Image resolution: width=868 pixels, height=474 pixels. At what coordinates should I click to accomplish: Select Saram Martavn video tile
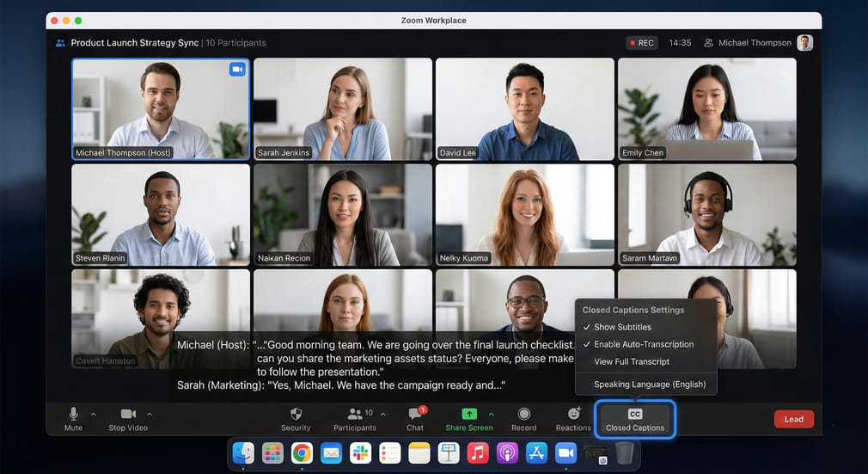707,214
